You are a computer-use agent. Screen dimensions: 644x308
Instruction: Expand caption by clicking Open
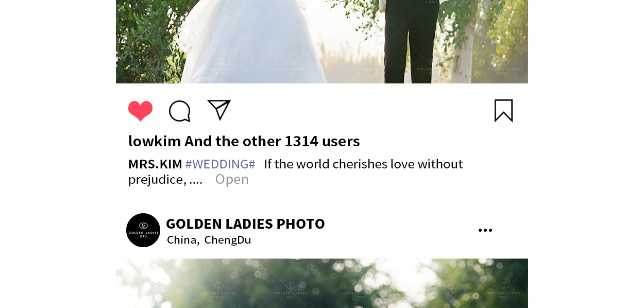[232, 179]
